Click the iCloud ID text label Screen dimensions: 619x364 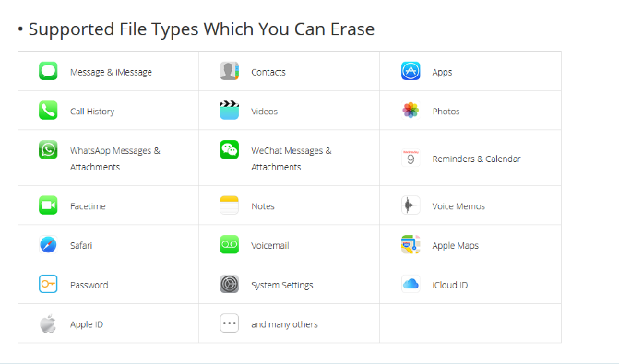click(449, 285)
